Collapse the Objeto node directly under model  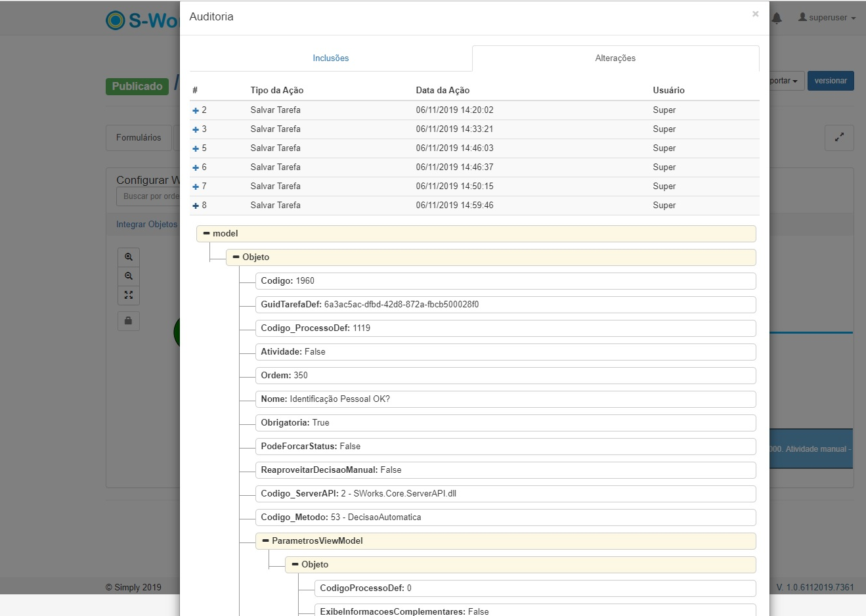click(x=236, y=257)
